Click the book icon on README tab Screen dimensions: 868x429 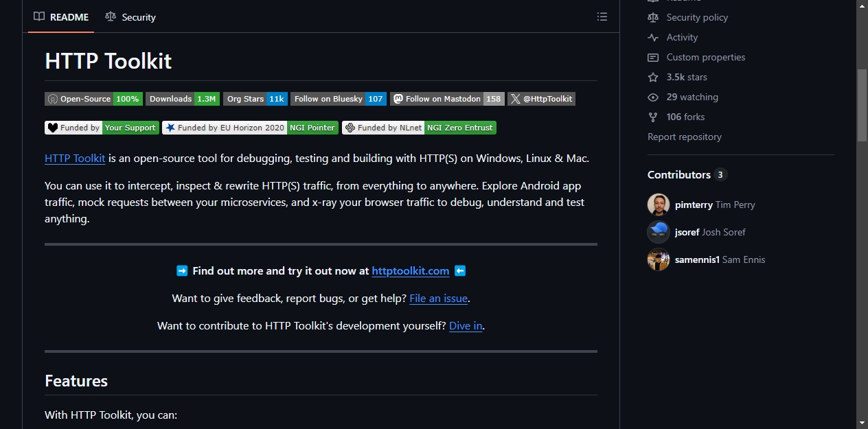[x=39, y=17]
